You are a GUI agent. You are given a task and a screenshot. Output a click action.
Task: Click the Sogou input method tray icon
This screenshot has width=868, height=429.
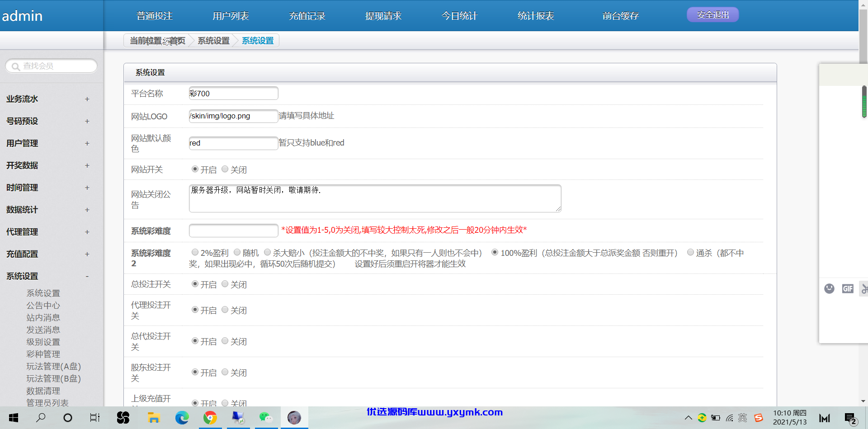(759, 418)
